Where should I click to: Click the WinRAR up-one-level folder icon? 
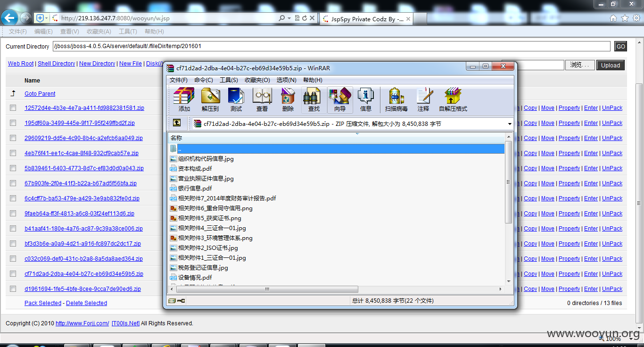[x=177, y=123]
